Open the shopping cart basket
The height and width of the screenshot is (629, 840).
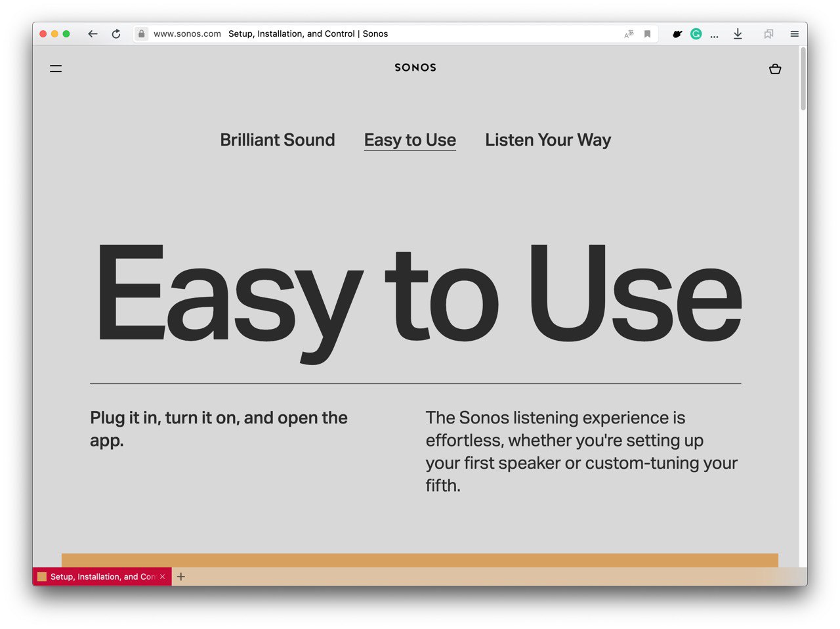coord(775,69)
